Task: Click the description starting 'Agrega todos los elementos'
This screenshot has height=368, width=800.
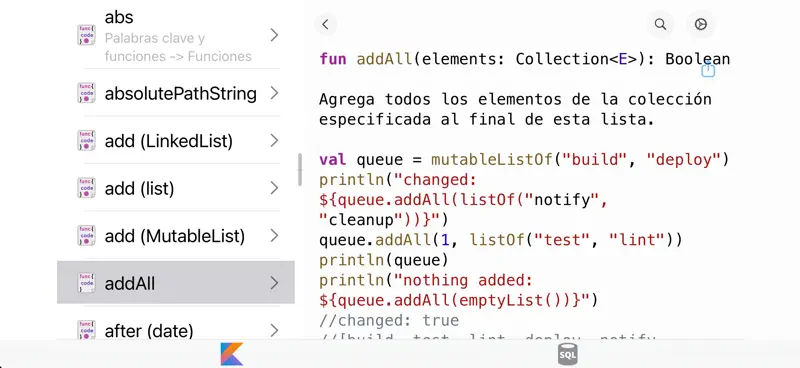Action: click(515, 109)
